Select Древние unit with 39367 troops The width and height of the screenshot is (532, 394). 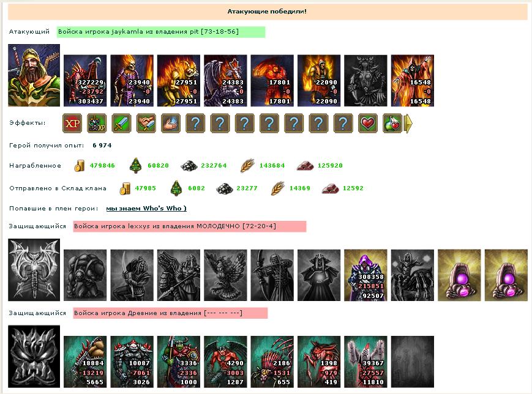365,362
